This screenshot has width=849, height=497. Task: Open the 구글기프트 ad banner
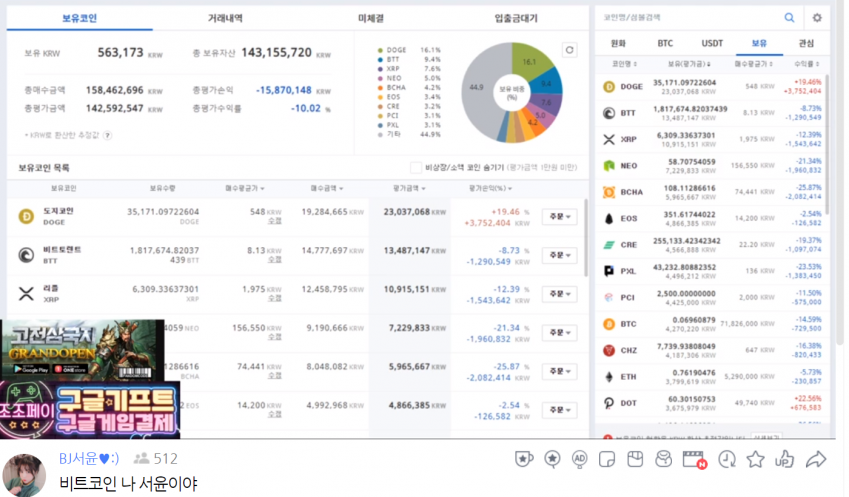[90, 410]
